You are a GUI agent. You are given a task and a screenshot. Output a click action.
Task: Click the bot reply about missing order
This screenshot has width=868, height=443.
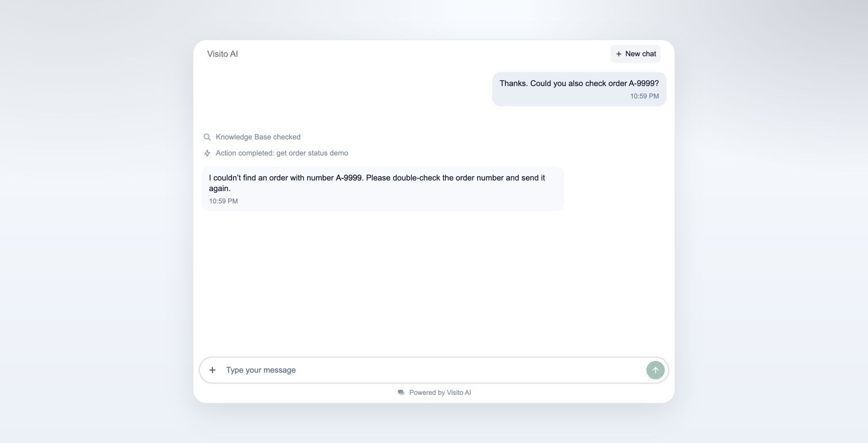pyautogui.click(x=383, y=189)
